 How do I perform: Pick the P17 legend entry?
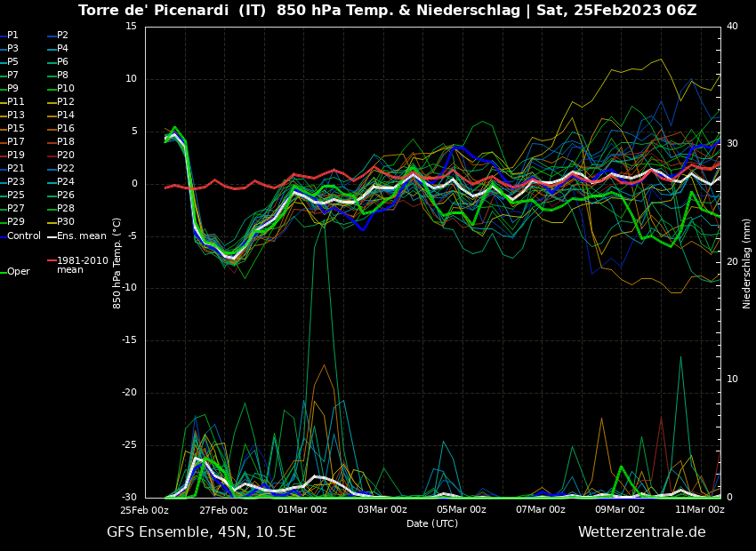15,141
